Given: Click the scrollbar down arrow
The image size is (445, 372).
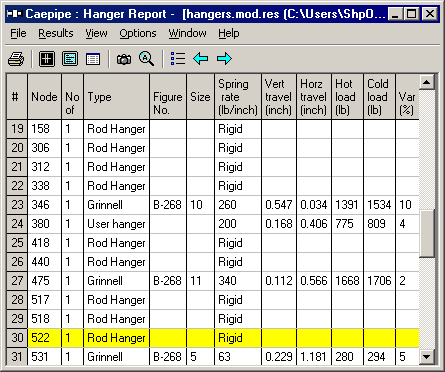Looking at the screenshot, I should (427, 357).
